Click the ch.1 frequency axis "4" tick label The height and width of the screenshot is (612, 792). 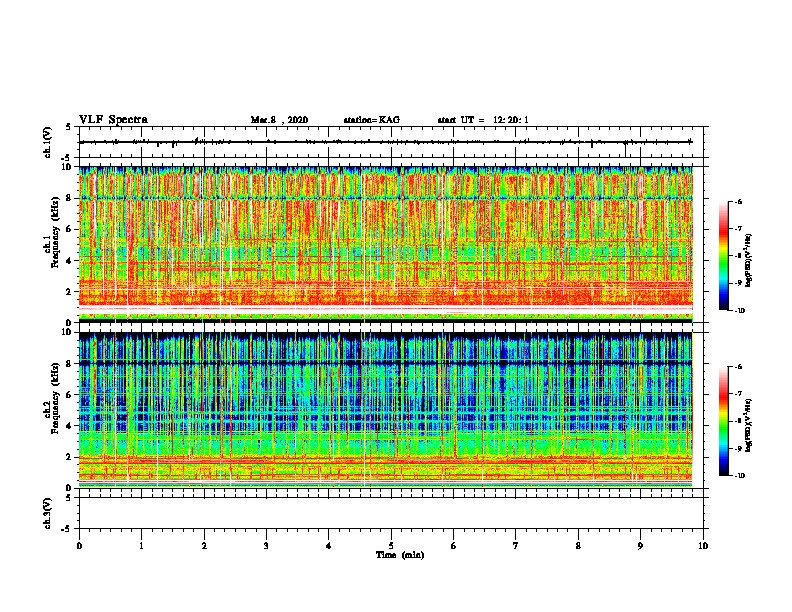70,261
